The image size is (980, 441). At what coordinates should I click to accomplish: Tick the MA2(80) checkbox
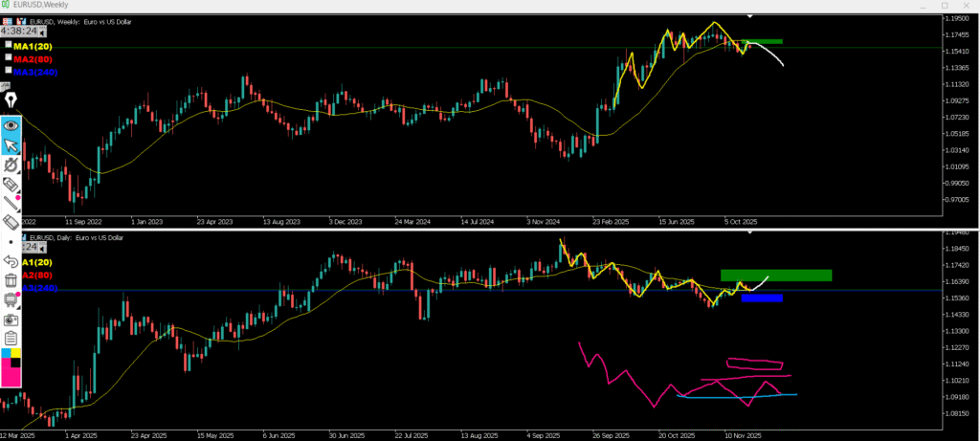9,57
